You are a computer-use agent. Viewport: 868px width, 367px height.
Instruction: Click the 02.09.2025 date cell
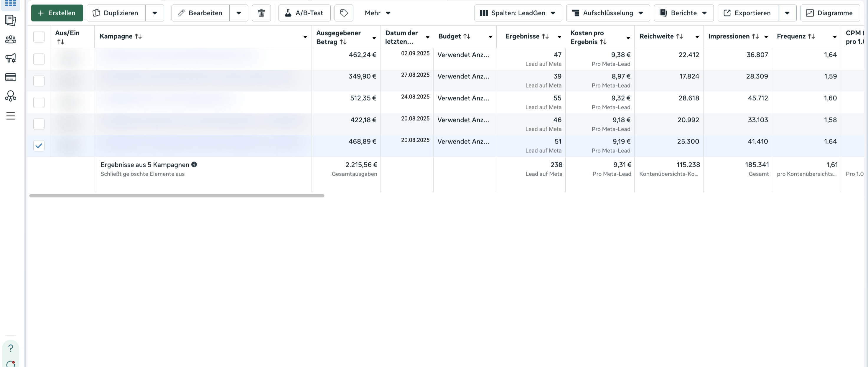415,53
